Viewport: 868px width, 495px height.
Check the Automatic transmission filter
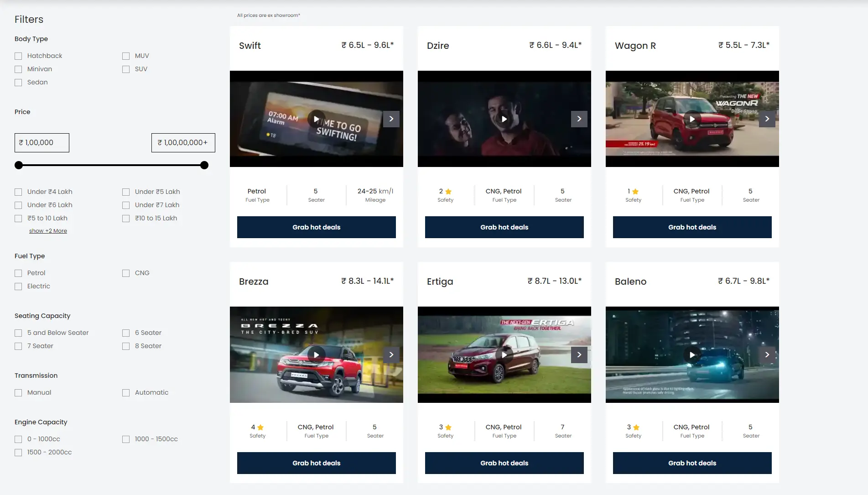pos(126,393)
